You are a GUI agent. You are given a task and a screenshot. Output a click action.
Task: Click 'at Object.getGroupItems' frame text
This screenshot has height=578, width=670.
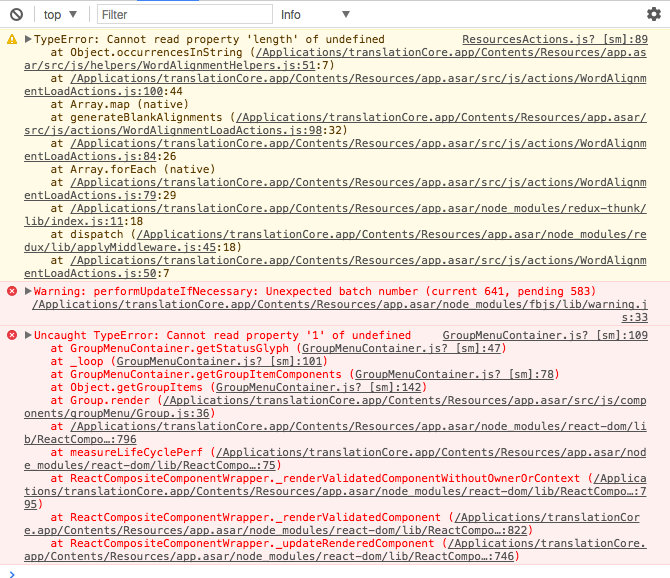click(x=126, y=387)
